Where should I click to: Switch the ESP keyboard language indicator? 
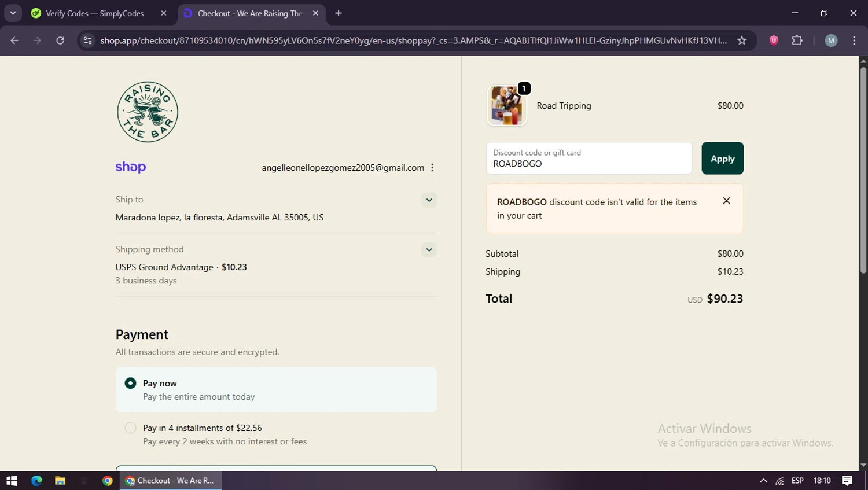pyautogui.click(x=797, y=481)
